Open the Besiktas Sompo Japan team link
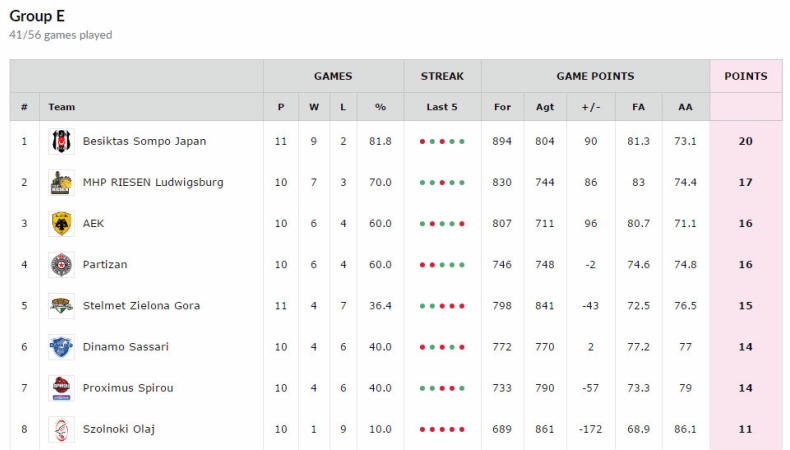This screenshot has height=450, width=790. click(144, 142)
